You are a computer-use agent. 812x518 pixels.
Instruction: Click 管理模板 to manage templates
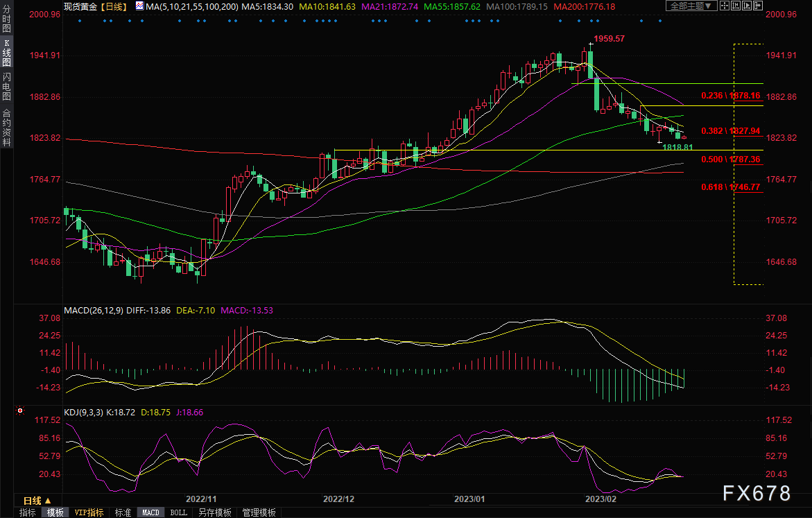pos(259,512)
